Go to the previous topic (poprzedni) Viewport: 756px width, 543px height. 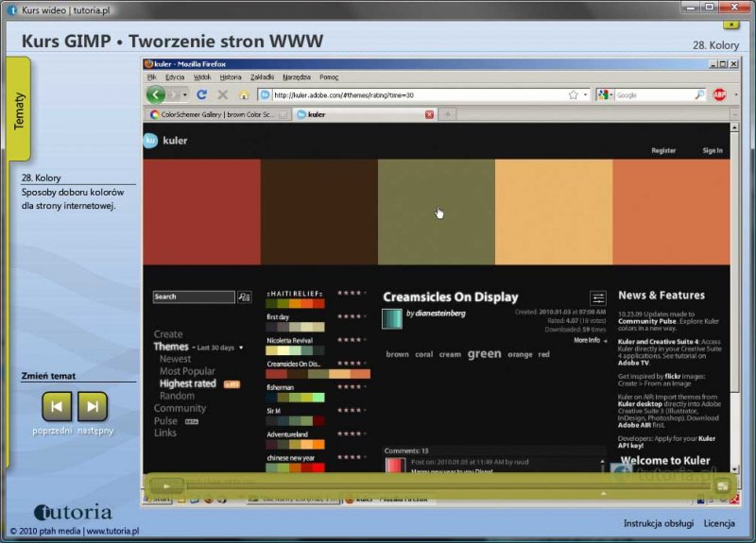click(57, 407)
